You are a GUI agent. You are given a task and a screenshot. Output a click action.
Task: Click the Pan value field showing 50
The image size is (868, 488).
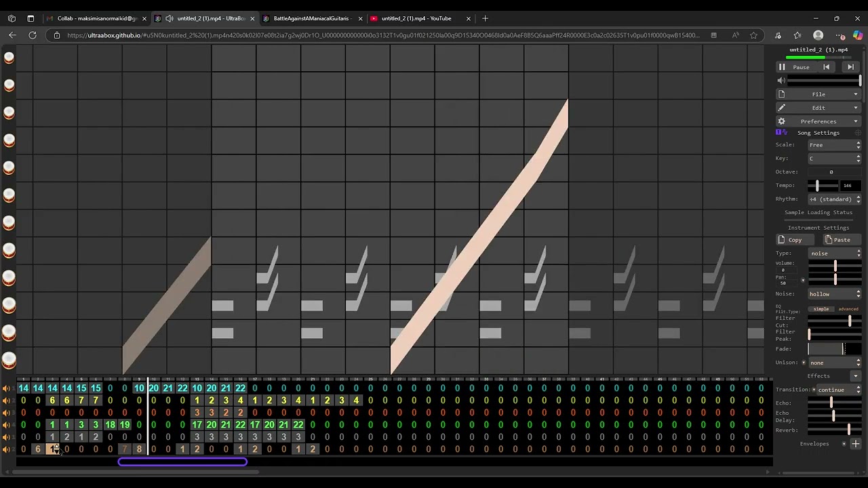783,283
